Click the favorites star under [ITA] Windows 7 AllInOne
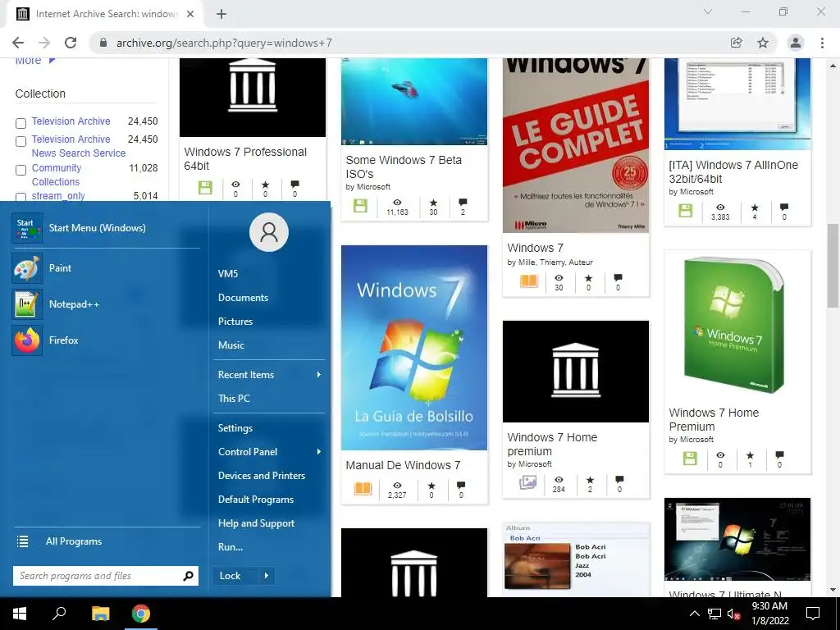 [x=755, y=208]
